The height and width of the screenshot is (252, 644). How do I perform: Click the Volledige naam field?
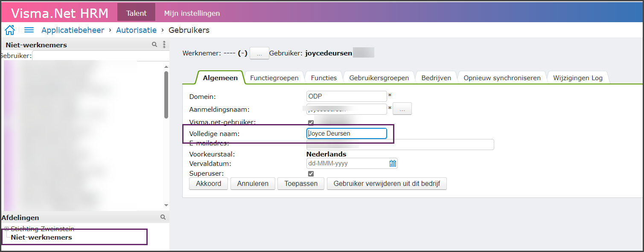(347, 133)
